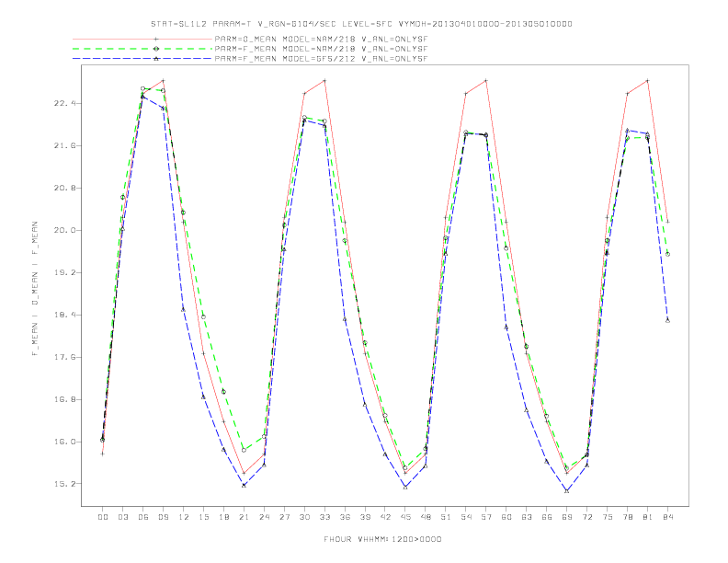Click the x-axis title FHOUR VHHMM:1200>0000
The height and width of the screenshot is (563, 728).
click(382, 539)
